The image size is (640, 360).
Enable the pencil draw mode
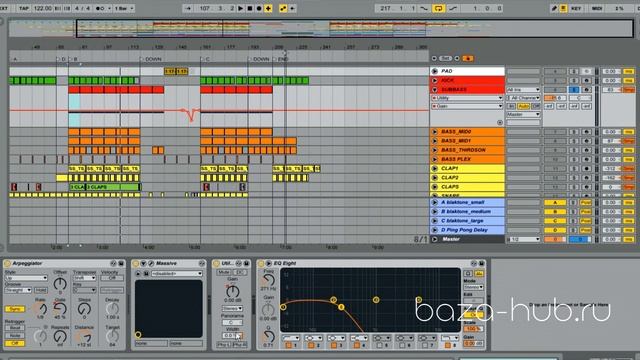point(554,8)
